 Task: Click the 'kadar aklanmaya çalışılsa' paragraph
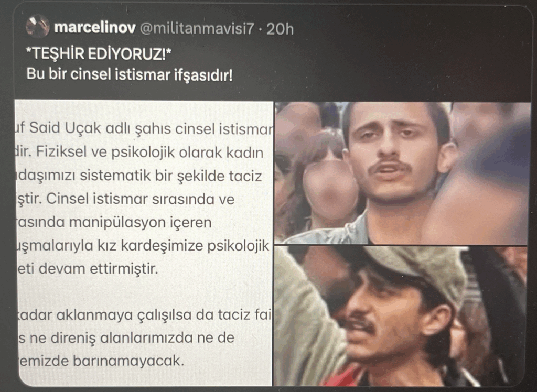click(x=144, y=315)
